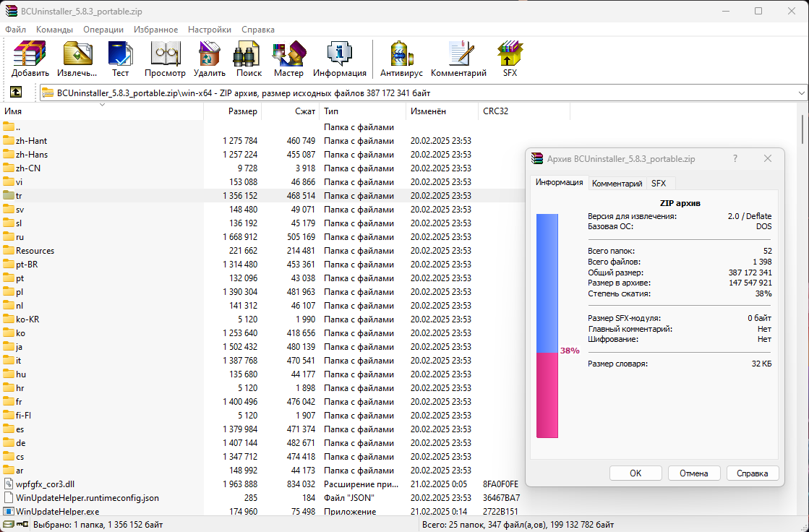Run the Test (Тест) archive tool
This screenshot has height=532, width=809.
(120, 59)
